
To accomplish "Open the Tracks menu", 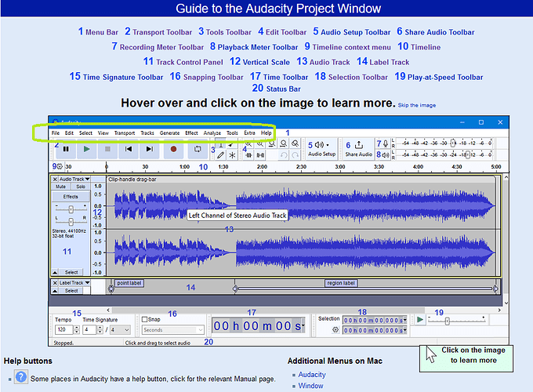I will 147,133.
